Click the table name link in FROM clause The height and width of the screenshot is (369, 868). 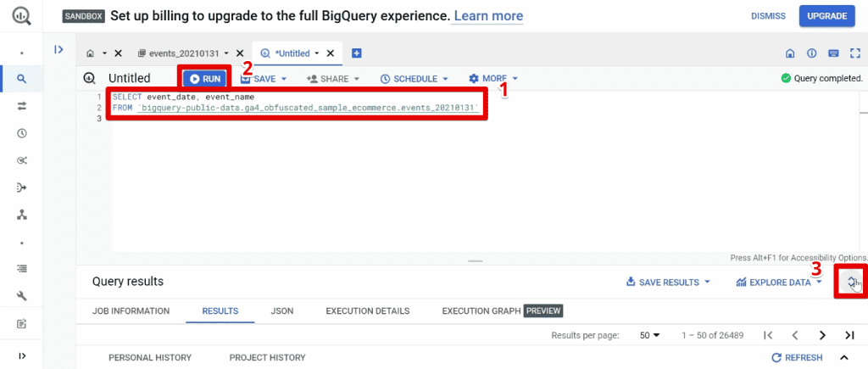(x=308, y=108)
